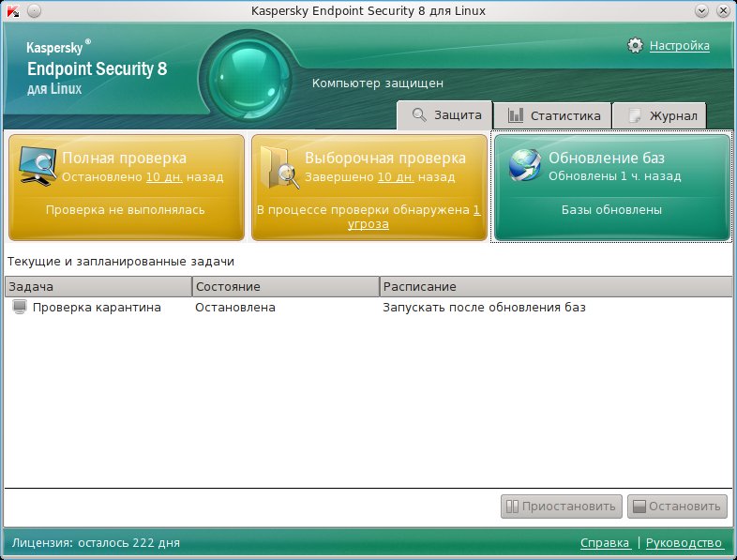737x560 pixels.
Task: Click the document icon on Журнал tab
Action: (635, 115)
